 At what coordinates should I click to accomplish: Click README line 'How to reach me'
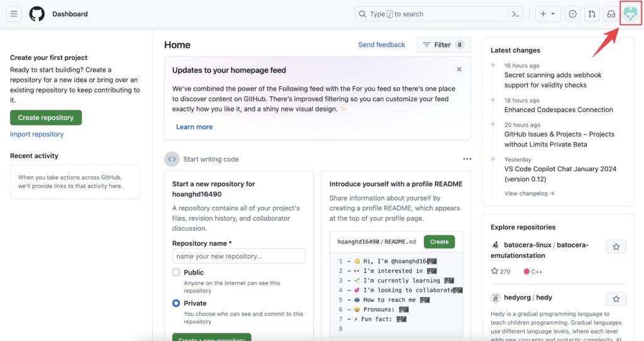pyautogui.click(x=389, y=300)
